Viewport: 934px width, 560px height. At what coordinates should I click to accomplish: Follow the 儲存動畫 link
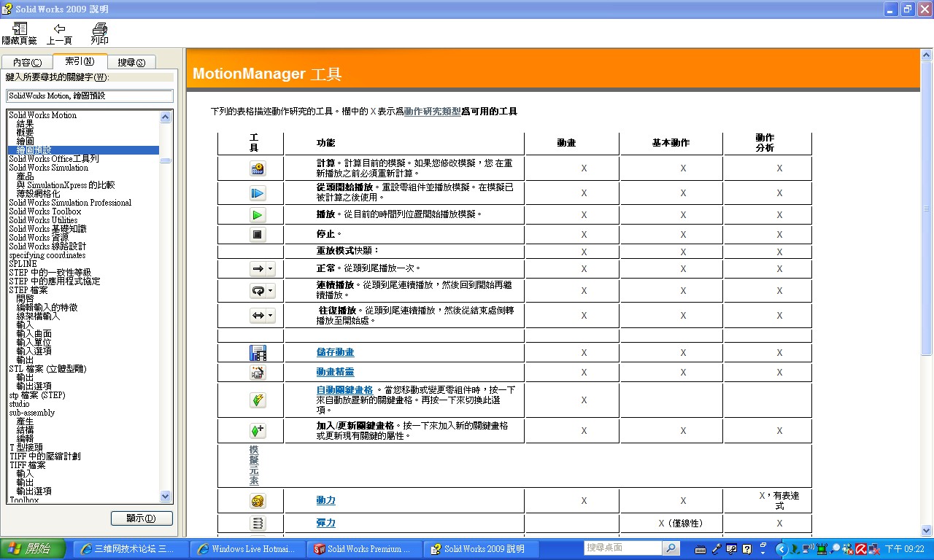tap(335, 352)
